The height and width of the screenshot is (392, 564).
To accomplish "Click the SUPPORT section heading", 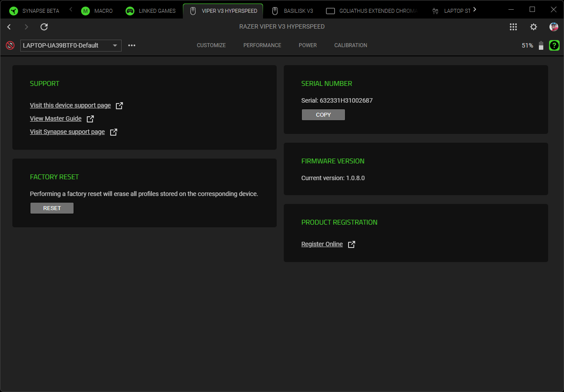I will pos(45,84).
